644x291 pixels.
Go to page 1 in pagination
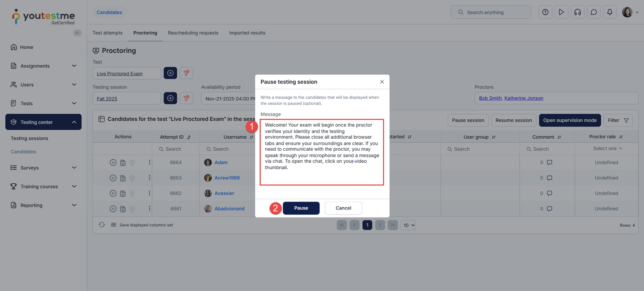coord(367,225)
